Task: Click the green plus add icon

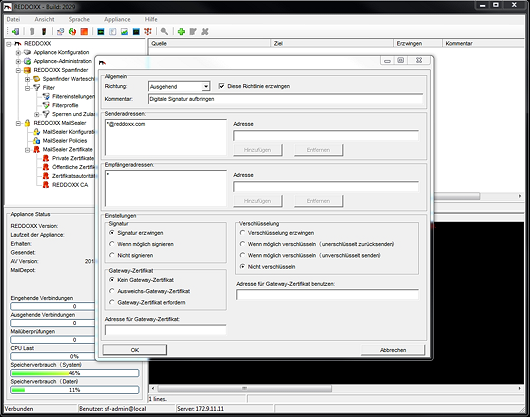Action: (182, 31)
